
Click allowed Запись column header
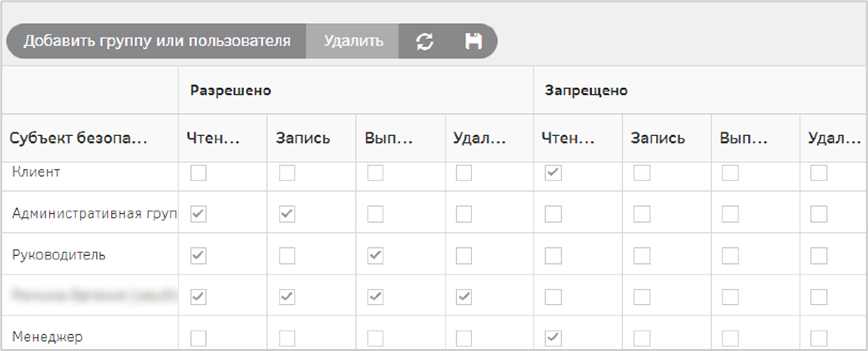pos(303,139)
